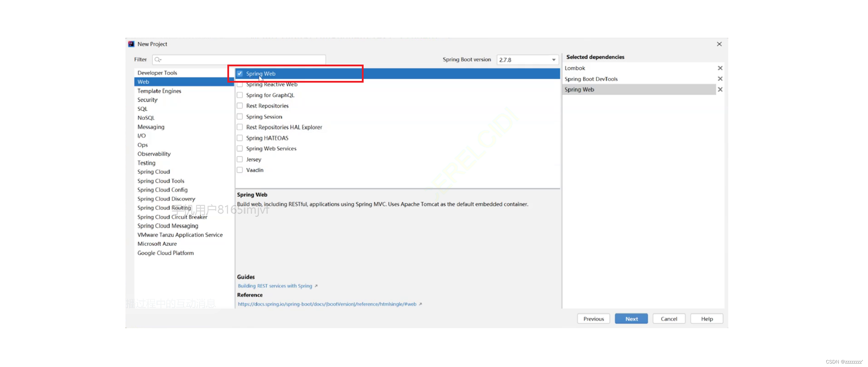This screenshot has height=367, width=868.
Task: Cancel the project creation
Action: pos(669,319)
